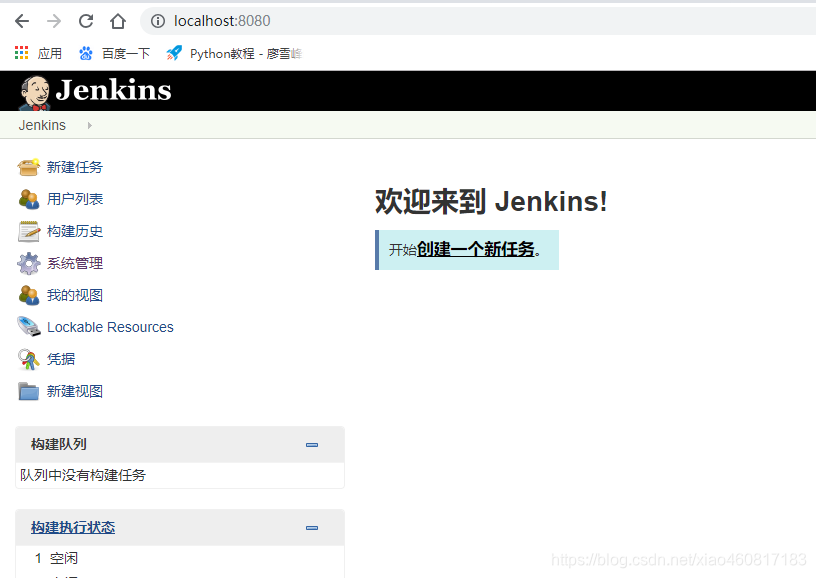Screen dimensions: 816x578
Task: Click the localhost:8080 address bar
Action: (478, 21)
